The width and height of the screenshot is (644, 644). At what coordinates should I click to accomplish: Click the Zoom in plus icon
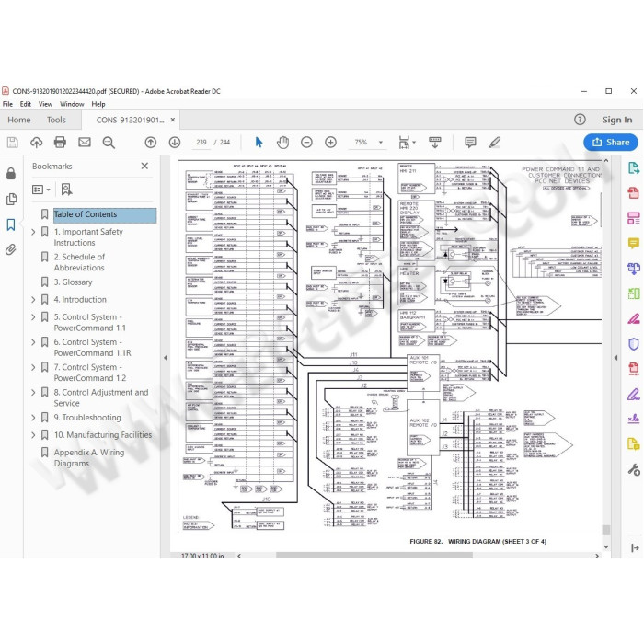330,142
